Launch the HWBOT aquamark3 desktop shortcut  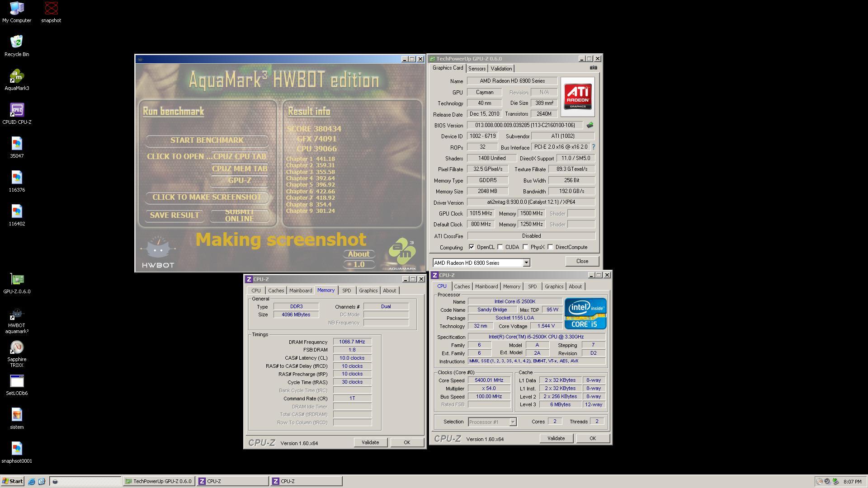(x=17, y=320)
